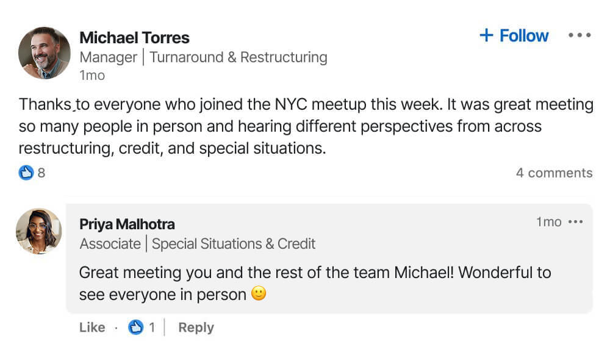This screenshot has height=364, width=610.
Task: Click the 'Manager | Turnaround & Restructuring' headline
Action: pos(203,57)
